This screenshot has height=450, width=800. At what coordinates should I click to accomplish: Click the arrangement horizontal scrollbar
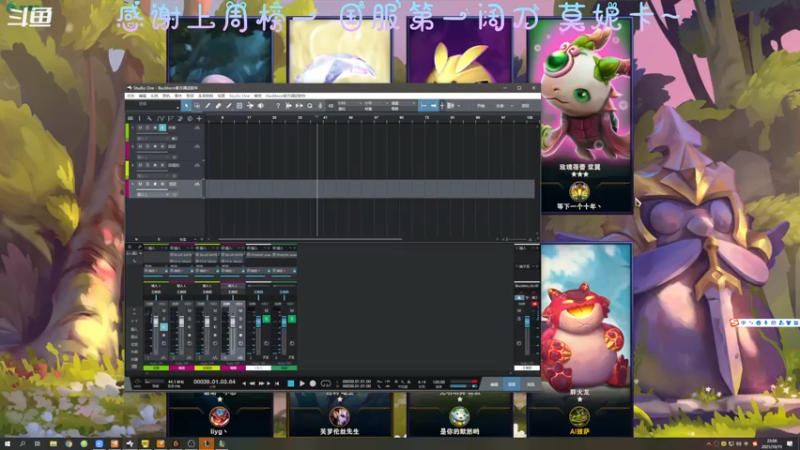pos(310,239)
